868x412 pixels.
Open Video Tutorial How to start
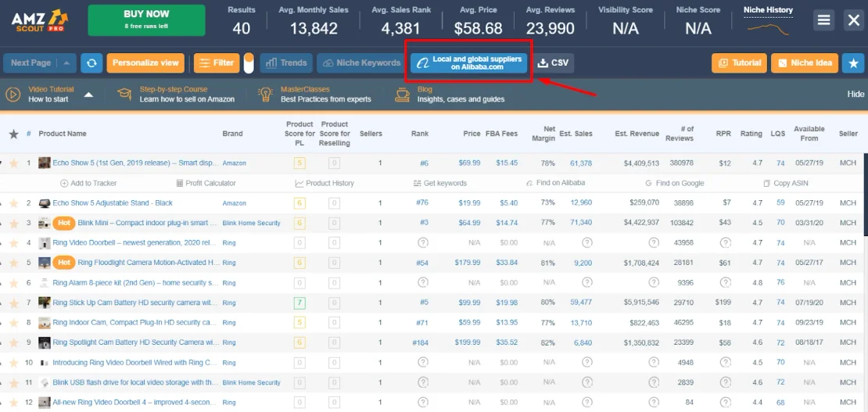tap(39, 94)
